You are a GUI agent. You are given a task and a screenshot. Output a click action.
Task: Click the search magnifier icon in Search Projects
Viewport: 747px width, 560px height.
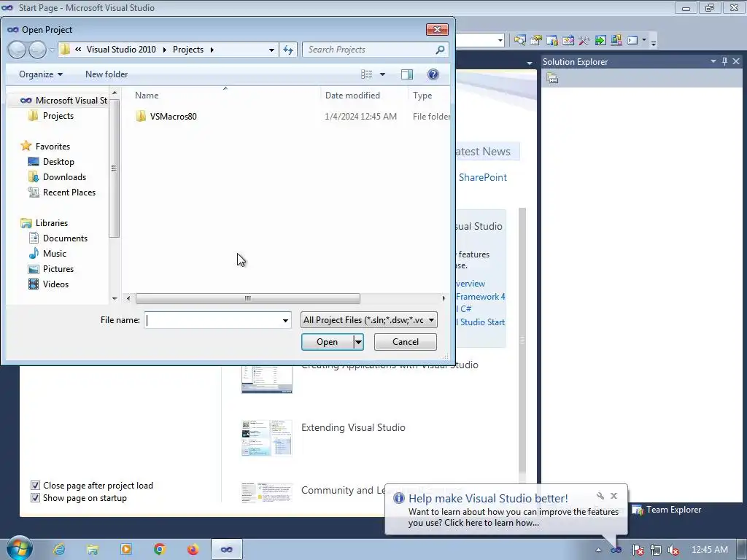coord(440,50)
